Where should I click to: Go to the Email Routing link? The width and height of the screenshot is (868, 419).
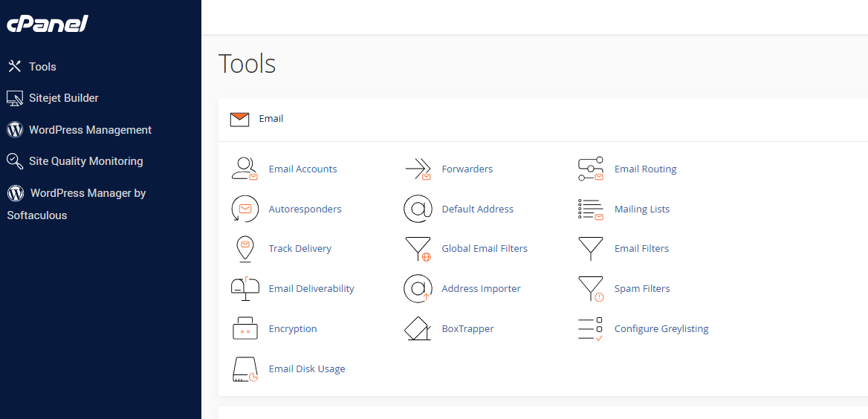[x=646, y=169]
